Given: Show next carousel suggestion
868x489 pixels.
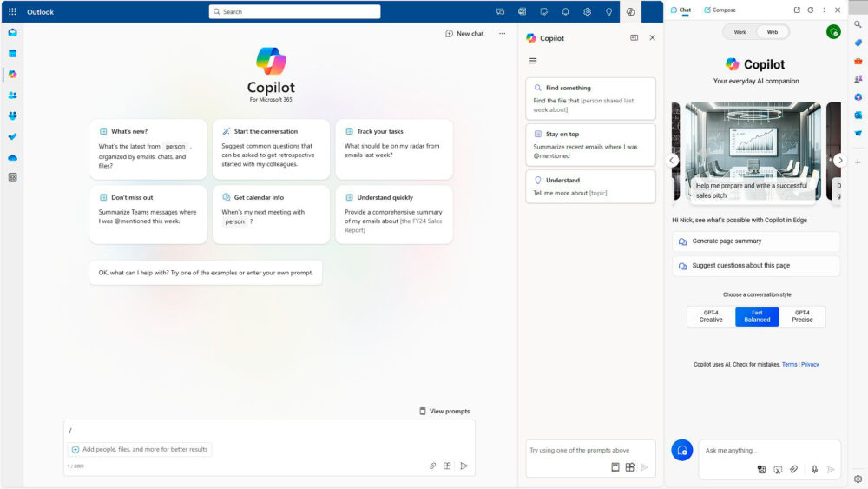Looking at the screenshot, I should pos(840,160).
